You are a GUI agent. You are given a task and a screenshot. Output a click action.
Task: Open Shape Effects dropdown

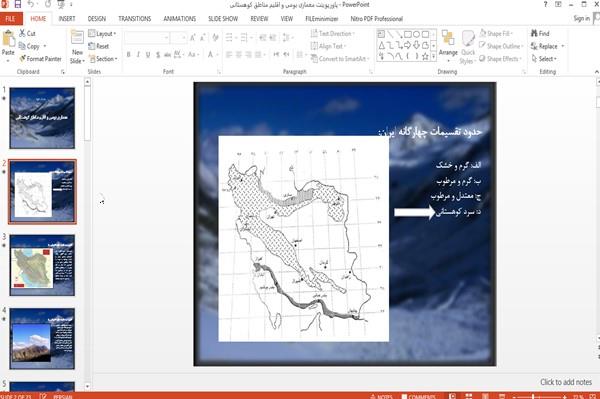click(500, 59)
